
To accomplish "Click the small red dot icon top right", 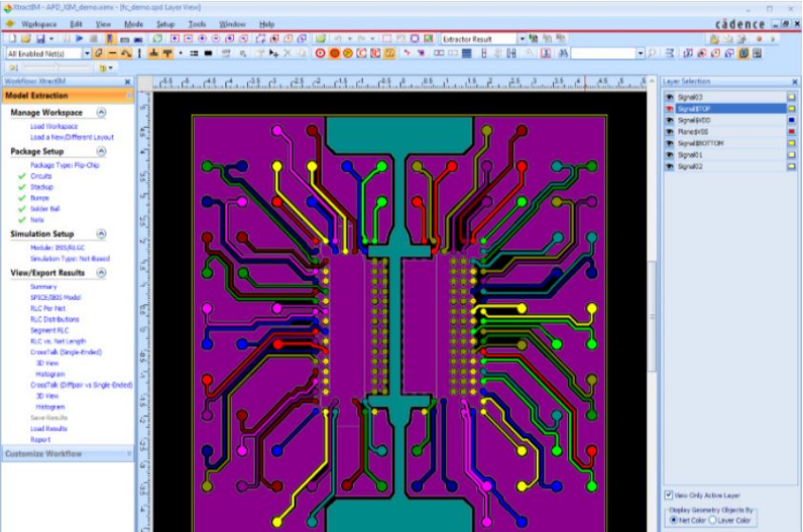I will click(x=758, y=39).
